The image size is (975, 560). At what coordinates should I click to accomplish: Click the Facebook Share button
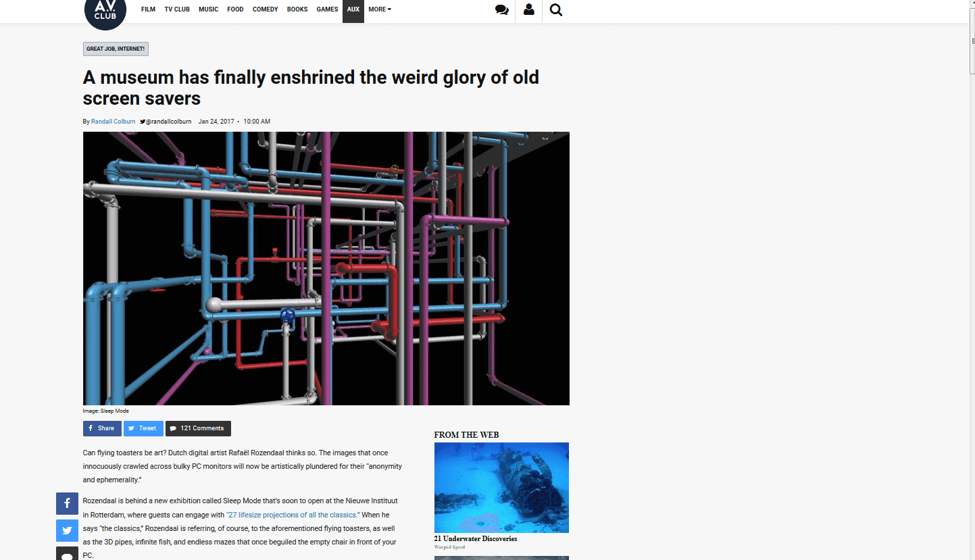pos(102,428)
